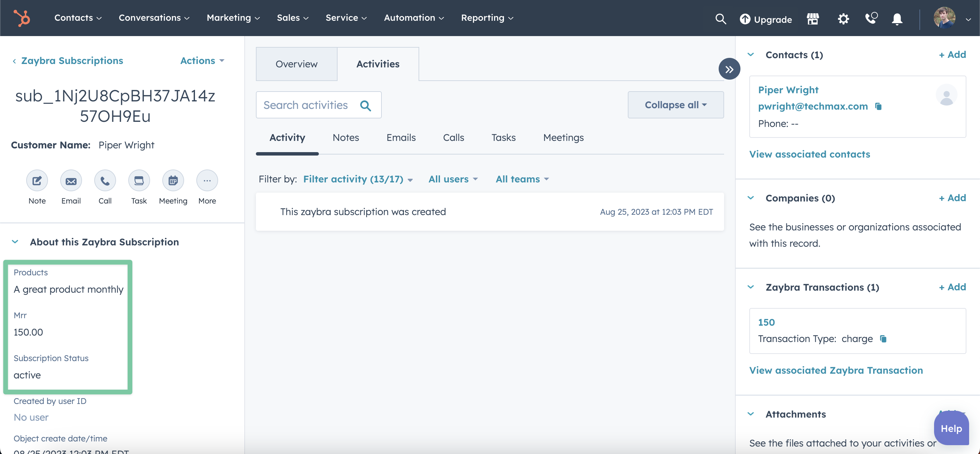
Task: Log a Call with the phone icon
Action: pos(105,180)
